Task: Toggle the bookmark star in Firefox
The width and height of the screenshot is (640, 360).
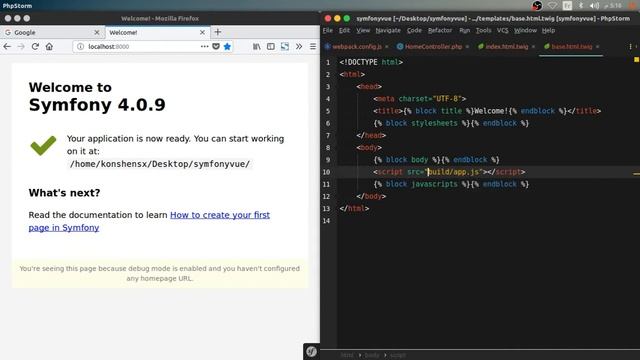Action: click(x=227, y=47)
